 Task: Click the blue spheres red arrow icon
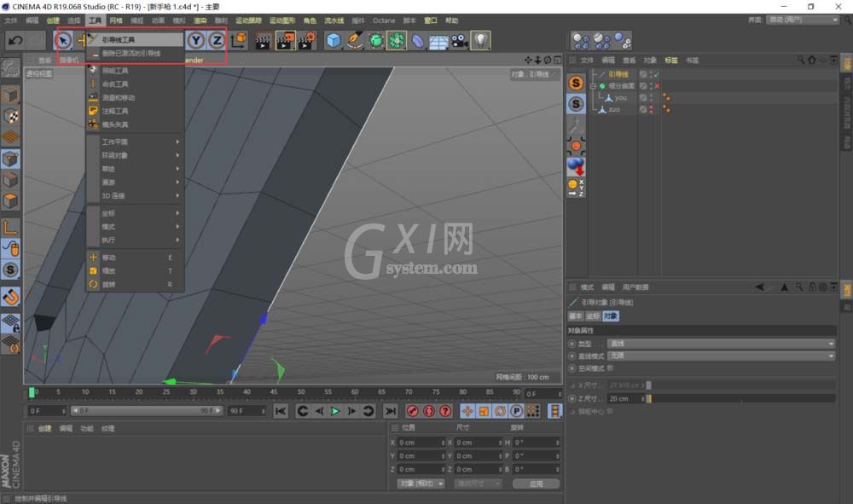tap(576, 167)
